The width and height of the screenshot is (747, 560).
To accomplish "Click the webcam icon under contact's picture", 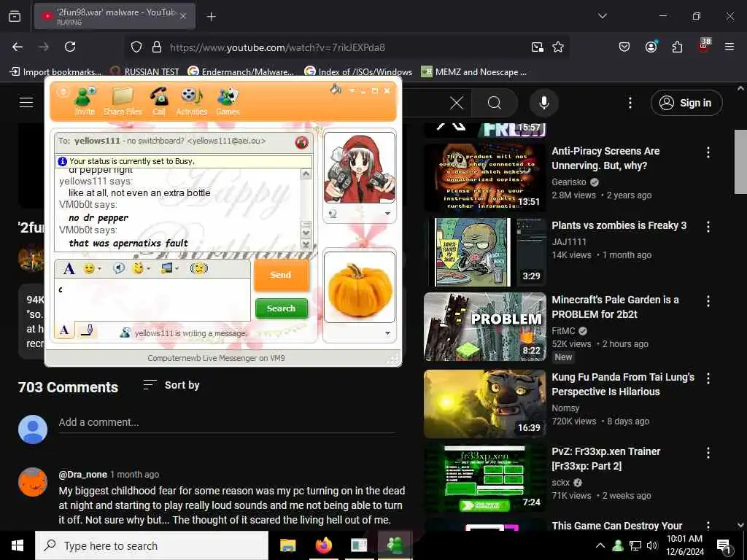I will pyautogui.click(x=333, y=214).
